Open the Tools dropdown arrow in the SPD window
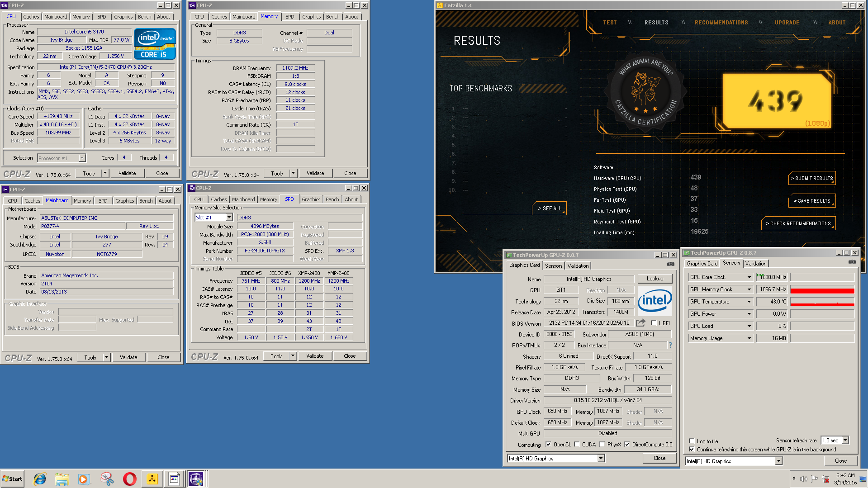868x488 pixels. (293, 356)
